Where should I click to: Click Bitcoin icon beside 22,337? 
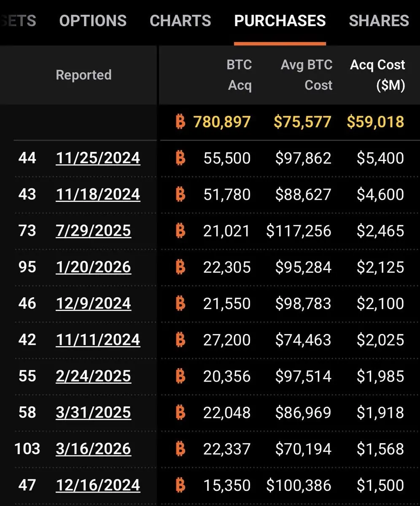(180, 449)
